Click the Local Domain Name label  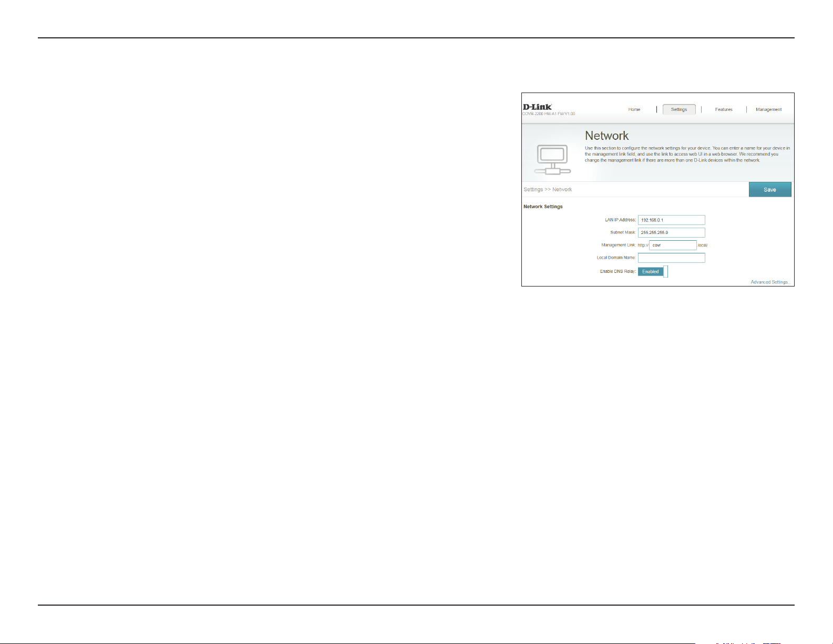coord(616,258)
